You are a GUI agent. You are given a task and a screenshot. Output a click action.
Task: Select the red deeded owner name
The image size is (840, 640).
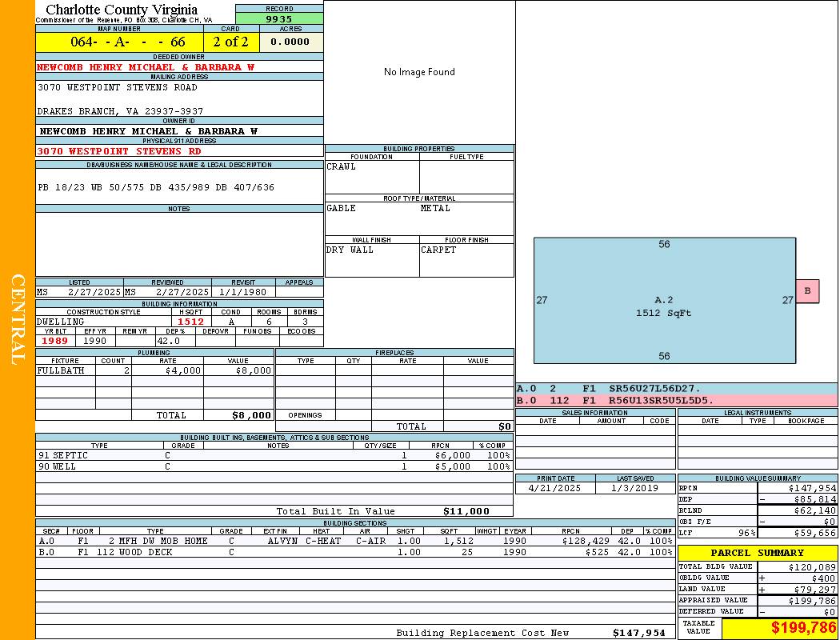tap(146, 67)
